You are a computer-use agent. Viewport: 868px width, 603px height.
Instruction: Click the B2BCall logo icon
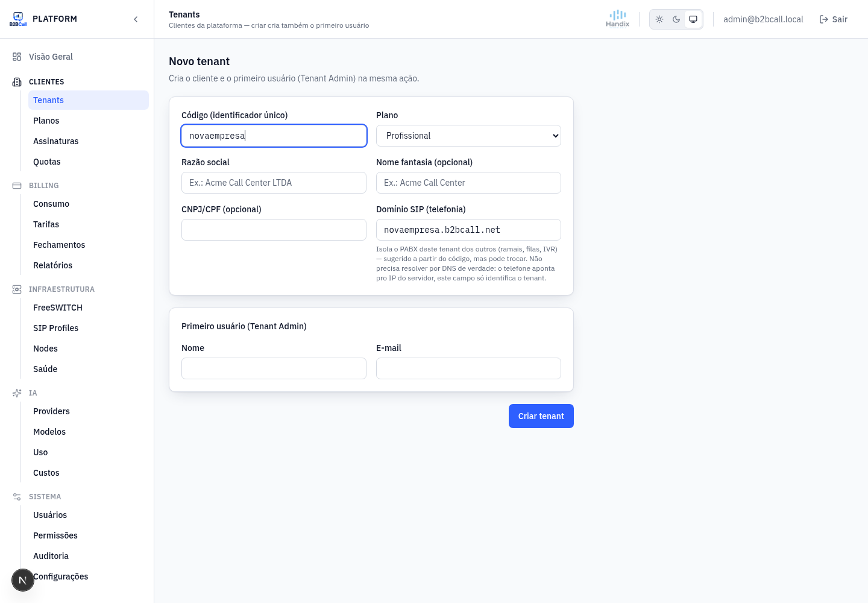[18, 19]
